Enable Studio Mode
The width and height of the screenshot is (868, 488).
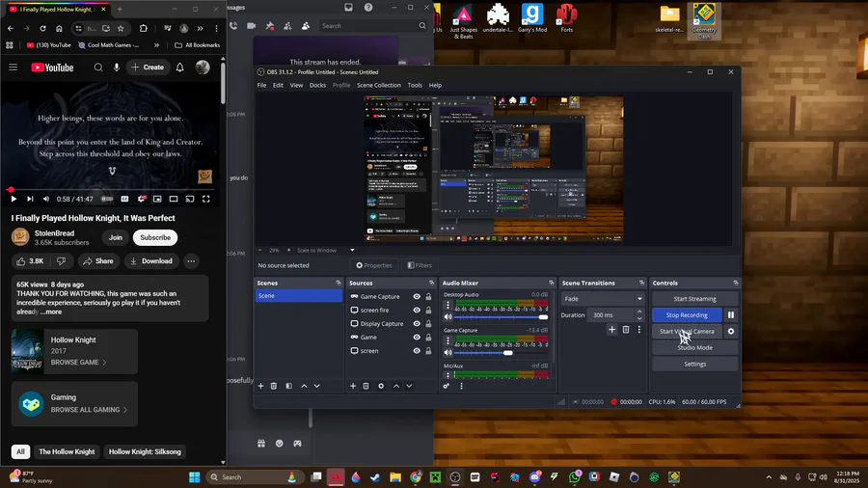(694, 347)
